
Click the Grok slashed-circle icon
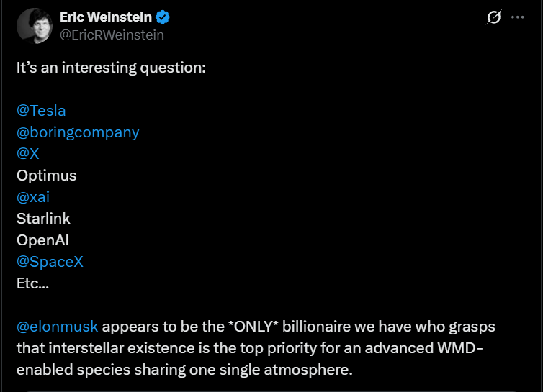494,18
